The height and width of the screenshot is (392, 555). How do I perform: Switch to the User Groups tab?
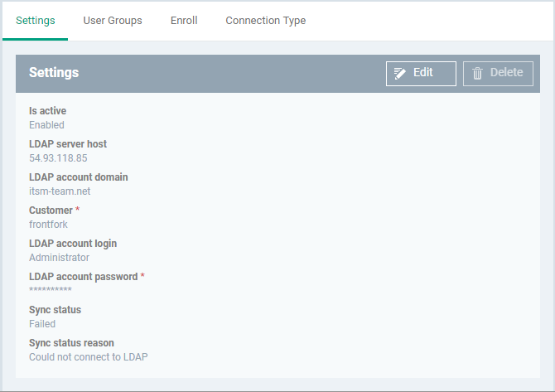pos(113,21)
